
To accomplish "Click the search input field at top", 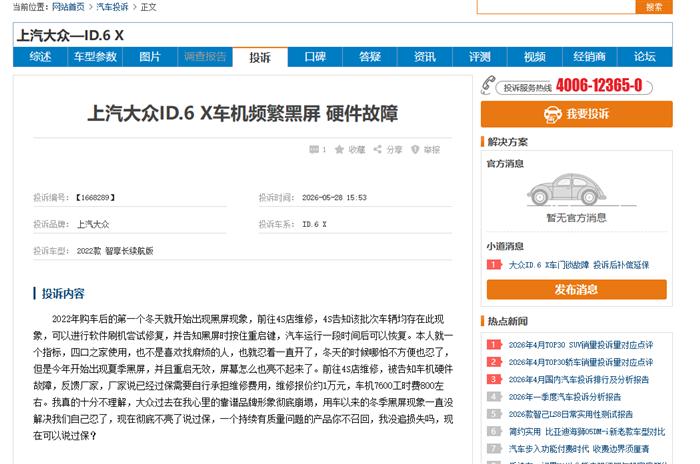I will (556, 7).
